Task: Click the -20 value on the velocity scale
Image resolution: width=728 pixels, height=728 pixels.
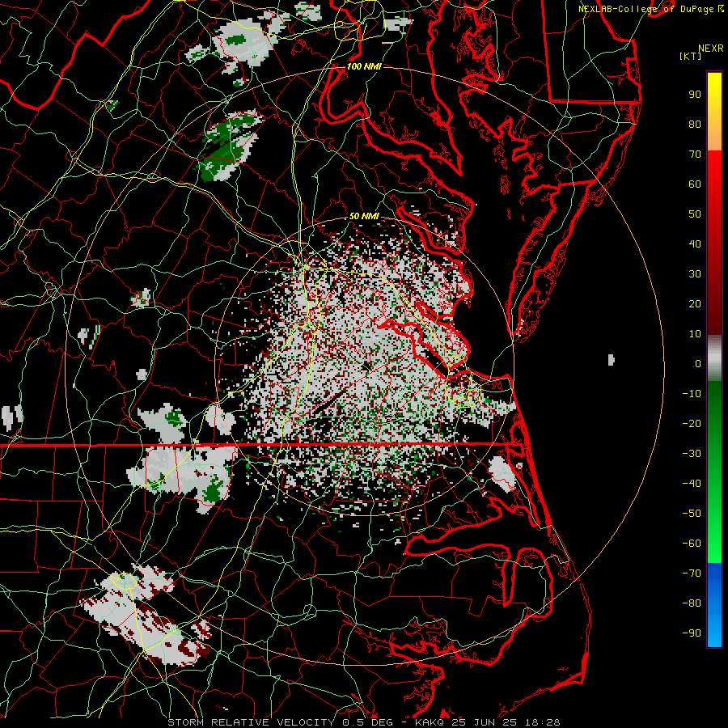Action: (x=692, y=424)
